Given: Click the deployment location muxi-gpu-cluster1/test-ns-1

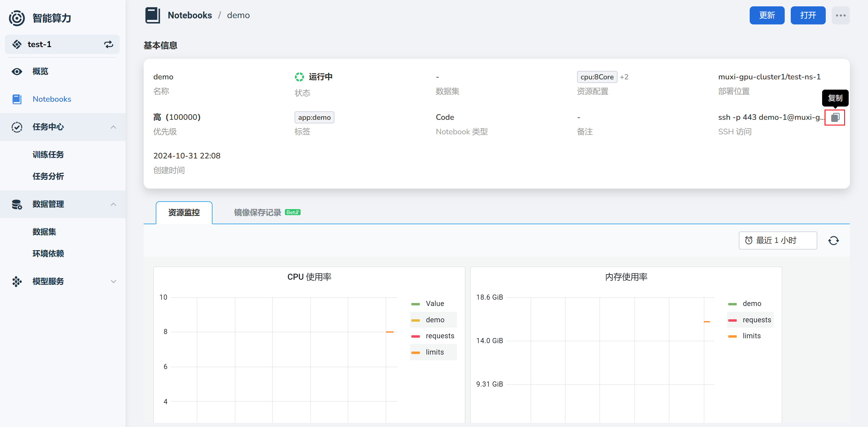Looking at the screenshot, I should pyautogui.click(x=769, y=77).
